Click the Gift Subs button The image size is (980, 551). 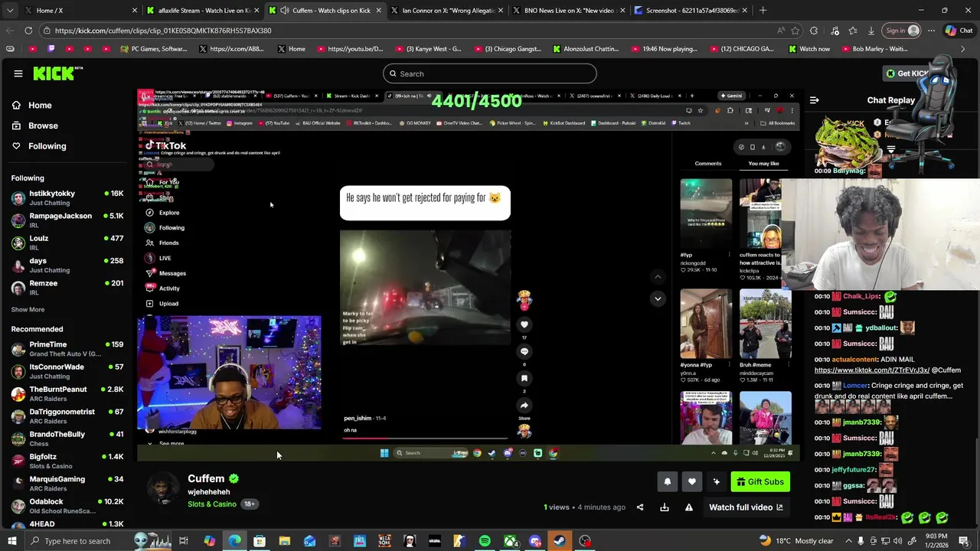760,481
